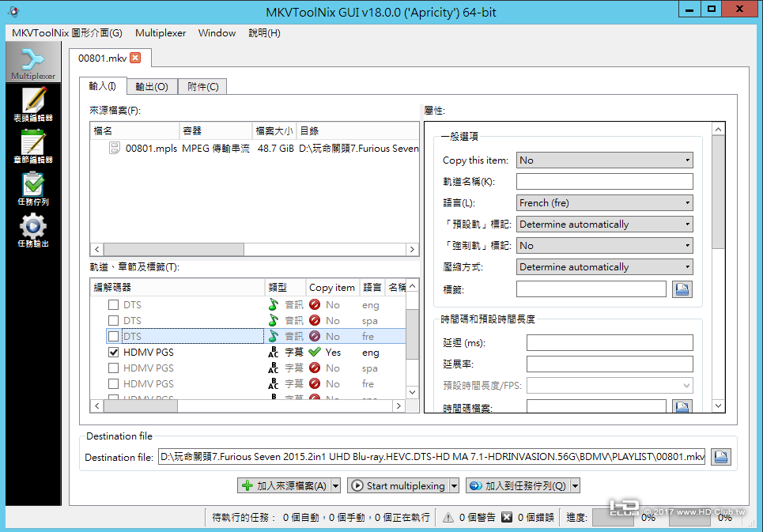This screenshot has width=763, height=532.
Task: Select the 00801.mpls source file row
Action: pos(255,149)
